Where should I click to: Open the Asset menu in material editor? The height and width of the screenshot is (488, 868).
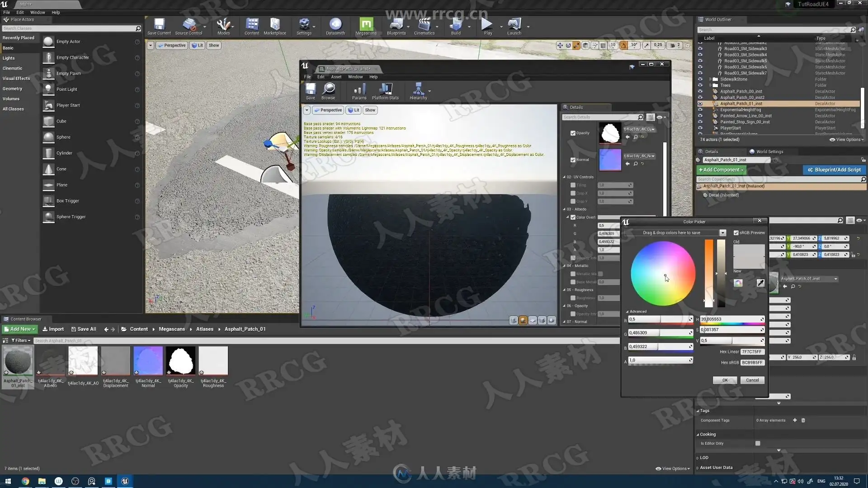tap(336, 77)
